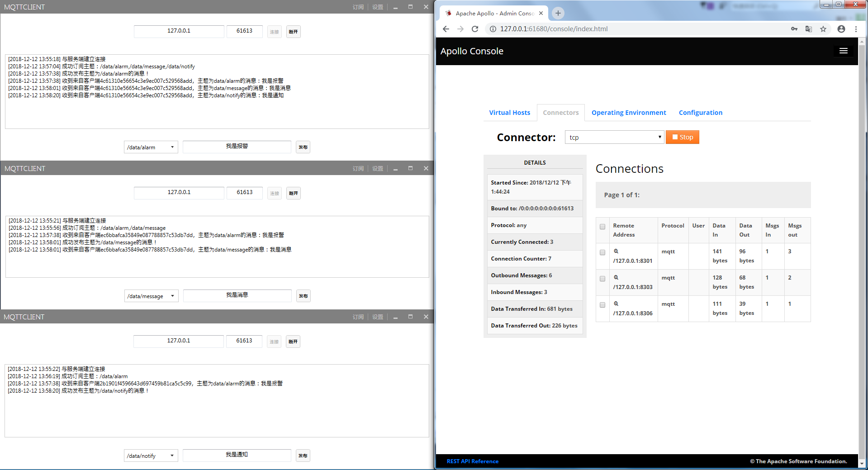Check the checkbox for connection /127.0.0.1:8303
Screen dimensions: 868x470
point(602,278)
